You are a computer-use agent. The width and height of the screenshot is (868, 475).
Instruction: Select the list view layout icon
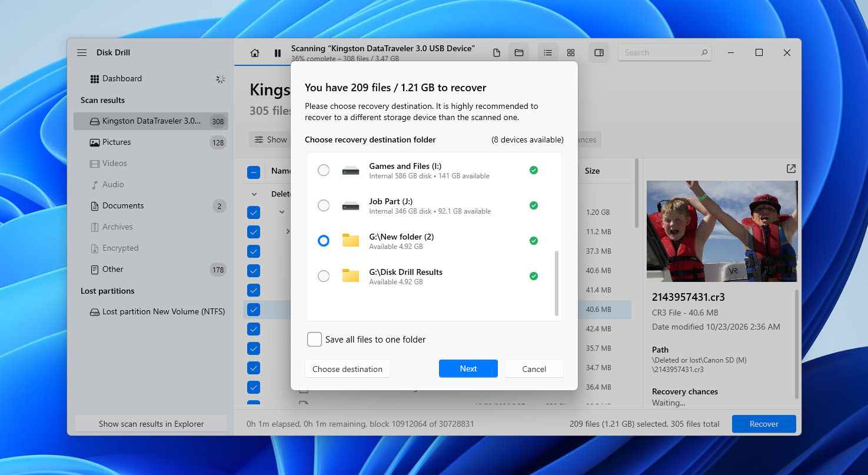tap(548, 53)
